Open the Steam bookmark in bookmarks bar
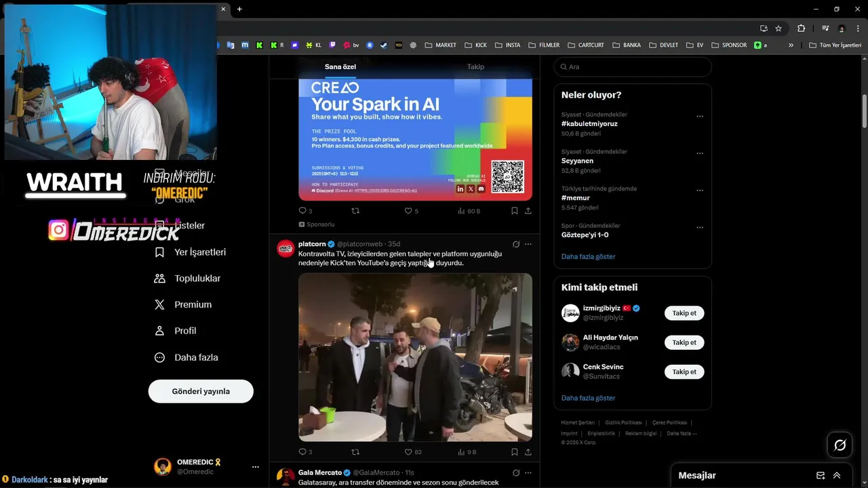 pyautogui.click(x=384, y=45)
